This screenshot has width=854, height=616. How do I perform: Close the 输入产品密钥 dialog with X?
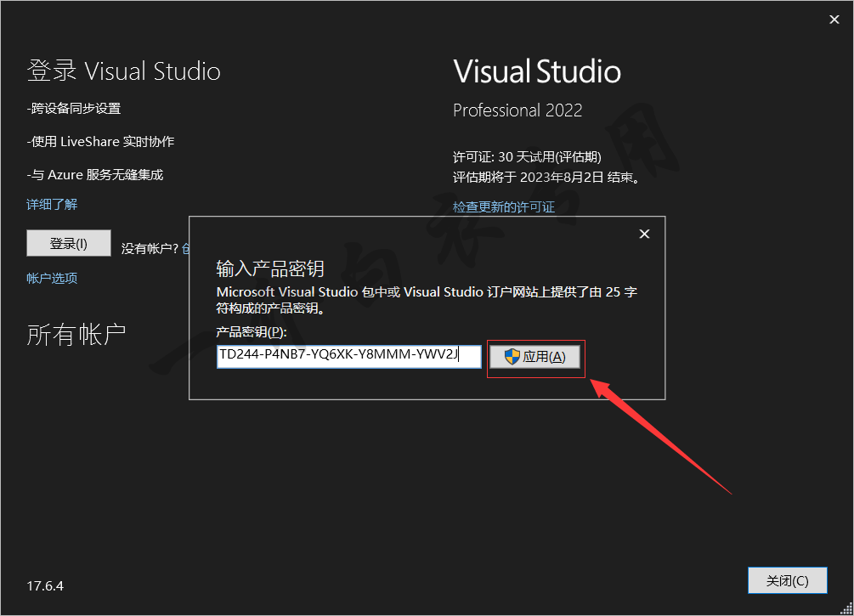(x=644, y=234)
